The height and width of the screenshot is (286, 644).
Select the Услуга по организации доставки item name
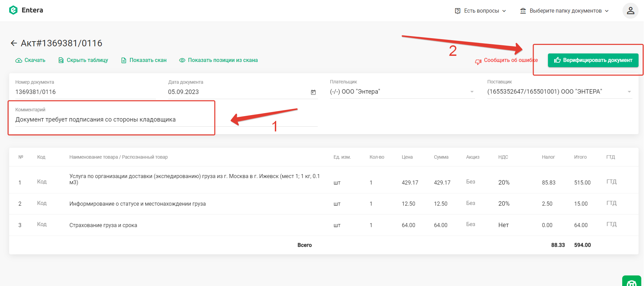pyautogui.click(x=194, y=179)
